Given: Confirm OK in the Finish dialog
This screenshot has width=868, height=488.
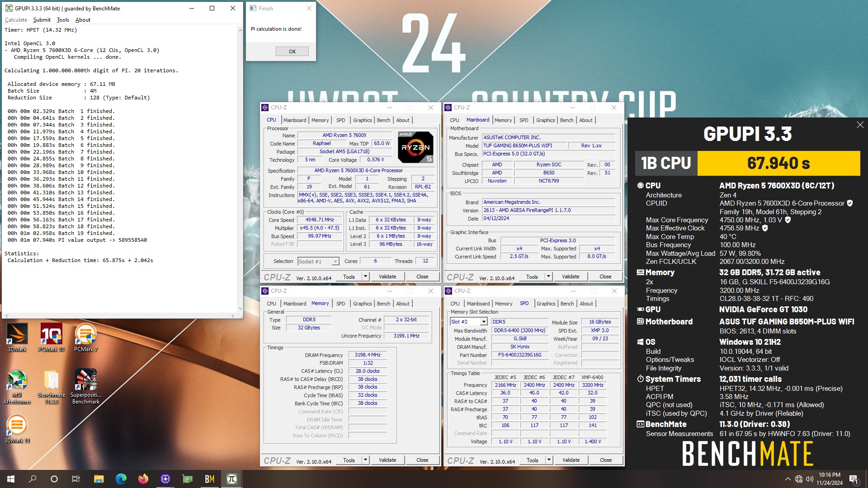Looking at the screenshot, I should 292,52.
